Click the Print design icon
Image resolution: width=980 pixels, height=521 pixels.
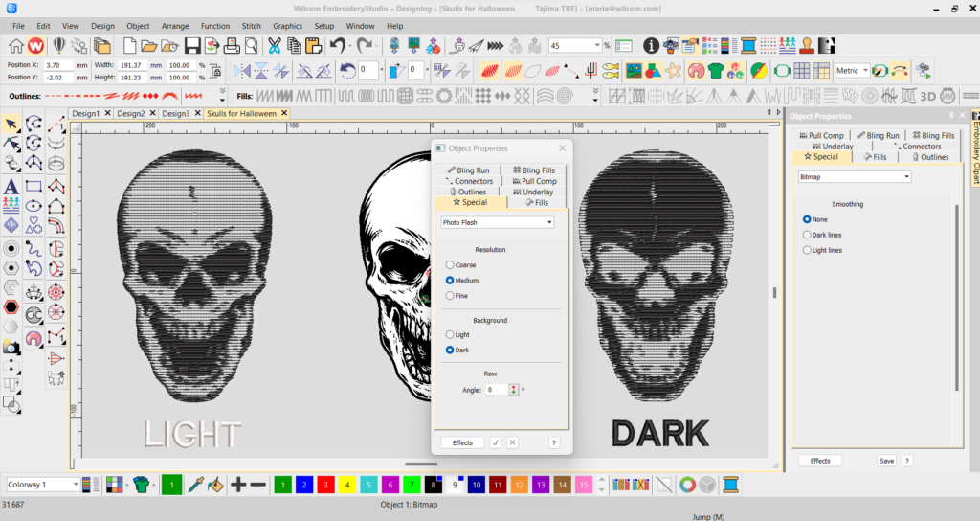pyautogui.click(x=231, y=45)
